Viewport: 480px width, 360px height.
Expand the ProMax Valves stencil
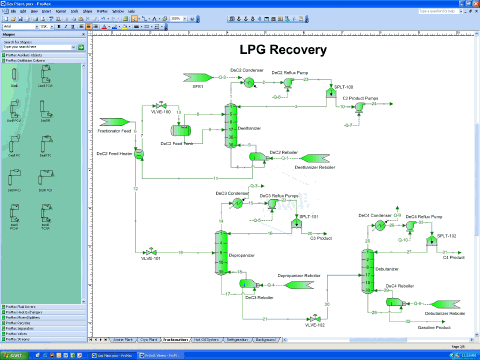tap(44, 334)
